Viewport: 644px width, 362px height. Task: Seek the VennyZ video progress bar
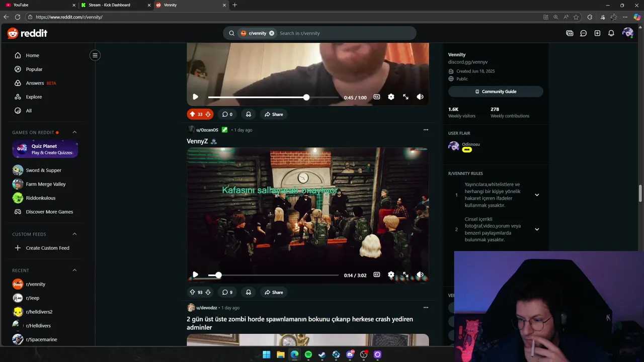[x=273, y=275]
